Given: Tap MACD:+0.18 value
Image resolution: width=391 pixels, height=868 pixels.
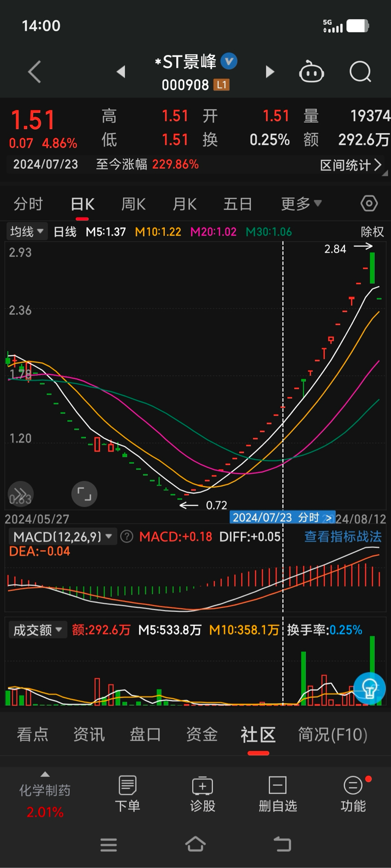Looking at the screenshot, I should point(176,536).
